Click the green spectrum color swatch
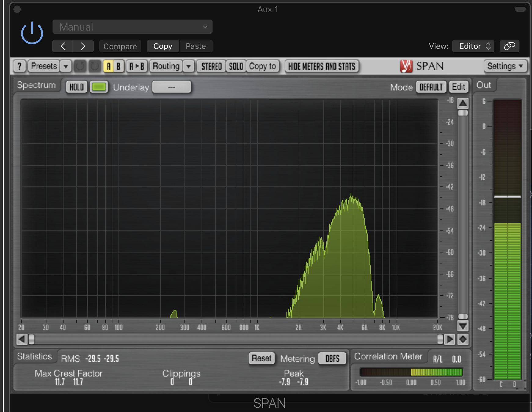The image size is (532, 412). click(99, 87)
